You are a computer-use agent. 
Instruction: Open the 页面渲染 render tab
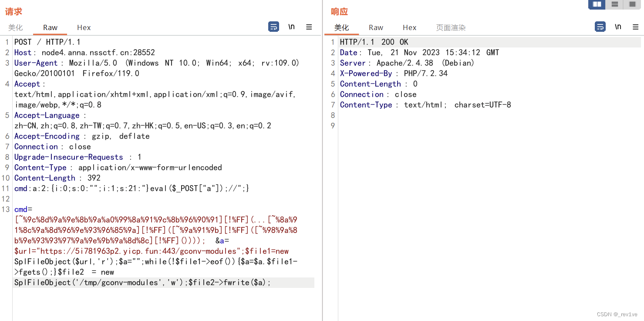point(451,27)
